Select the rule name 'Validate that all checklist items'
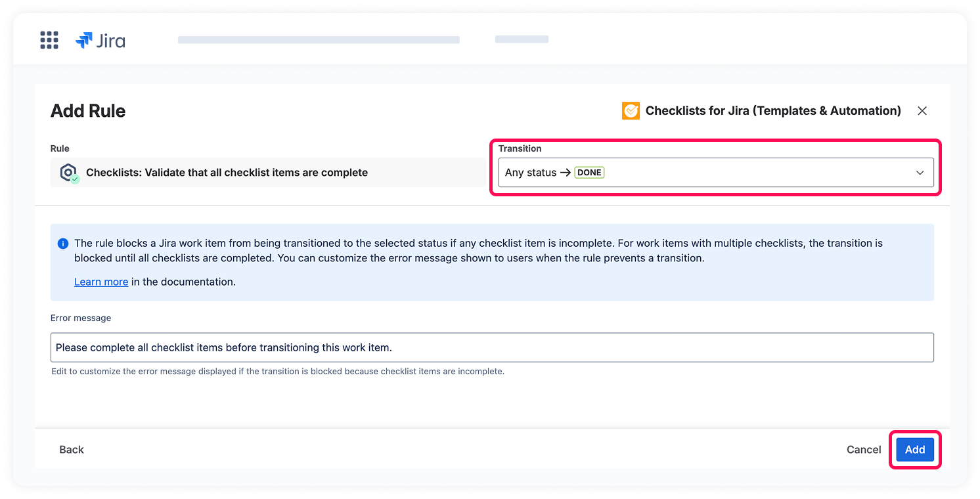The width and height of the screenshot is (980, 499). coord(227,173)
